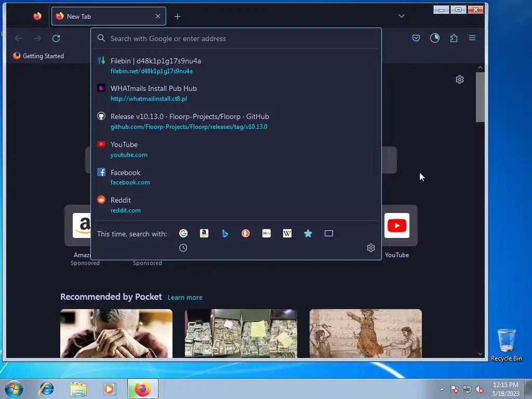The height and width of the screenshot is (399, 532).
Task: Select the New Tab tab
Action: coord(109,16)
